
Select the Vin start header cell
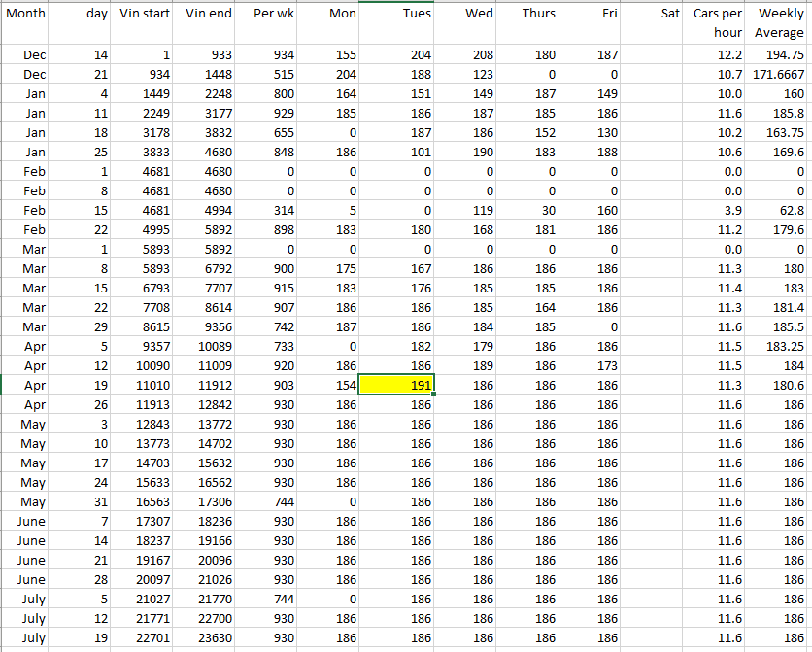click(x=144, y=14)
